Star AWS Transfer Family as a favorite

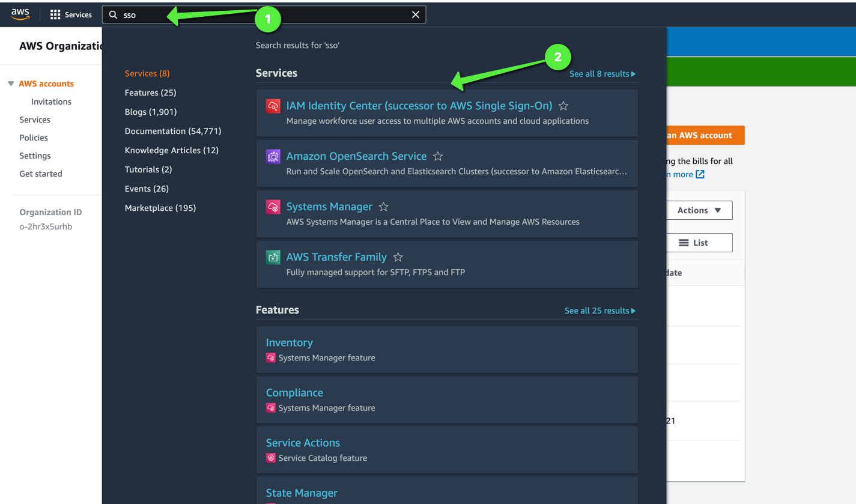(398, 257)
